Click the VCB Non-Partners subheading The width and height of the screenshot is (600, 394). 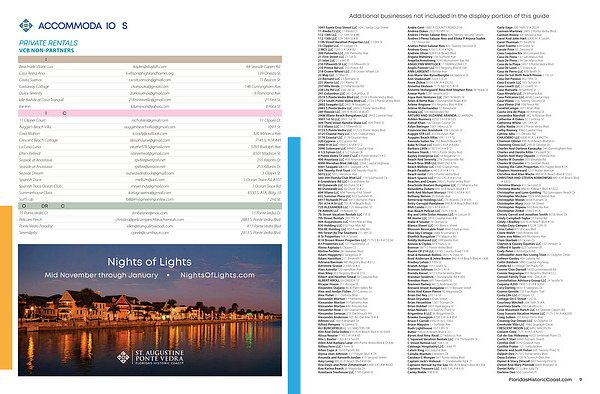click(x=46, y=50)
